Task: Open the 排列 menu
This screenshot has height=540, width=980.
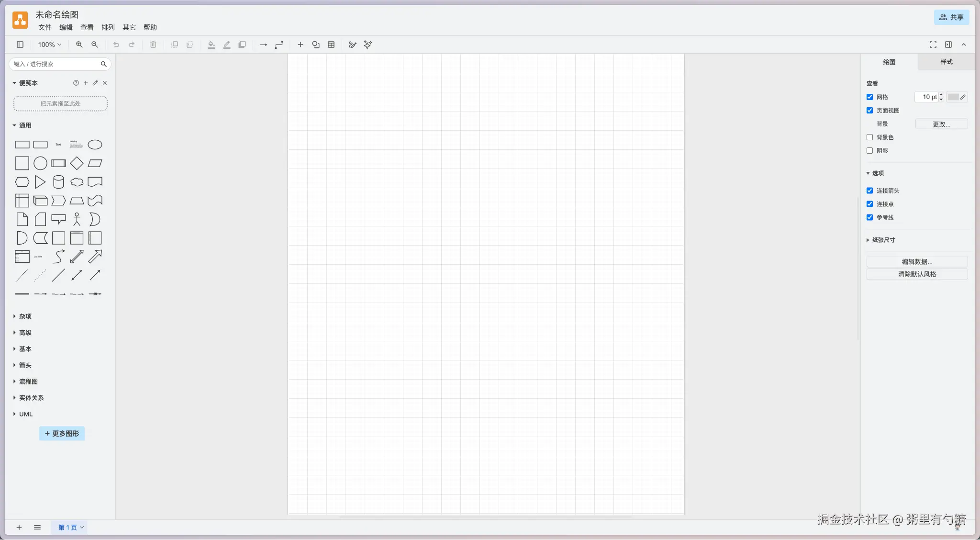Action: (108, 27)
